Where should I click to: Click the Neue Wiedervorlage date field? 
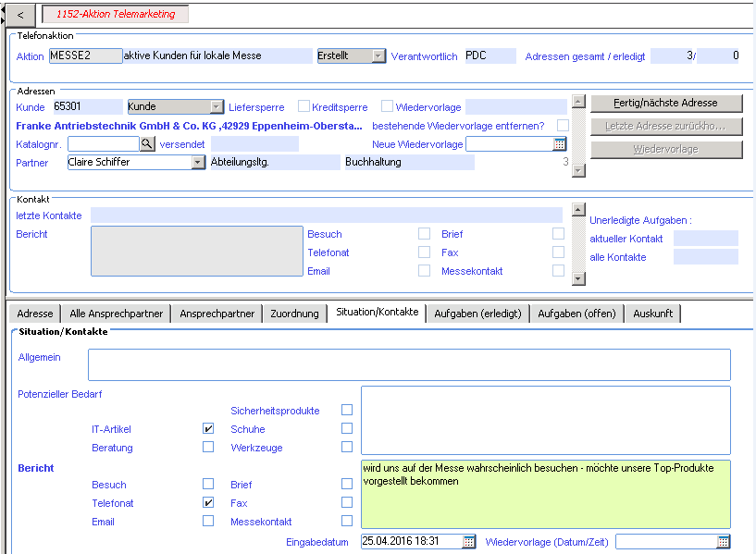(510, 144)
